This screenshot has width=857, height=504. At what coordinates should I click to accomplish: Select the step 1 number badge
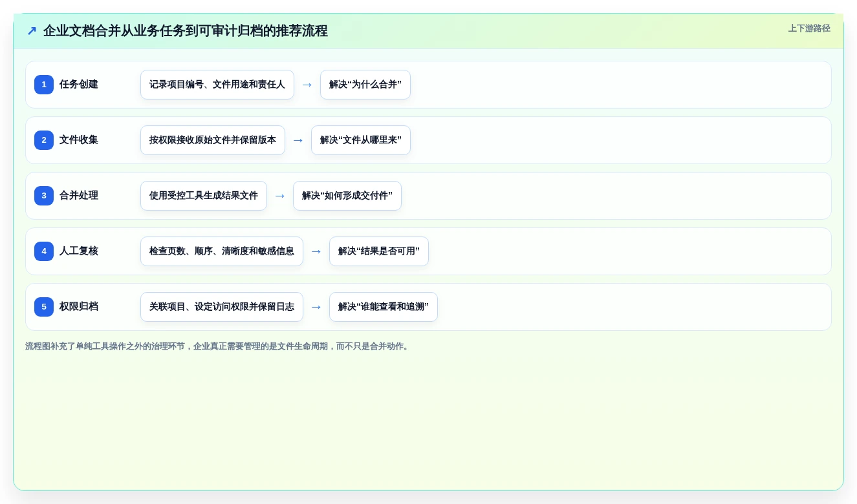(x=44, y=85)
